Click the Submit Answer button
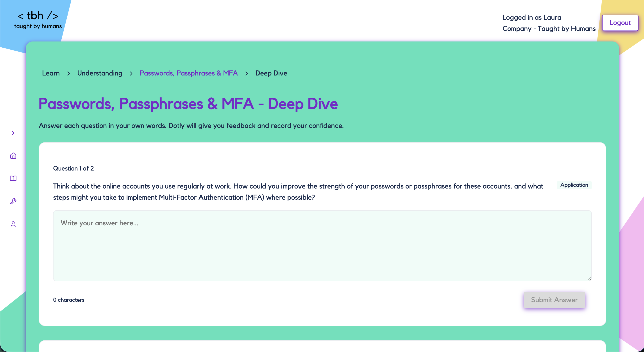The image size is (644, 352). (554, 300)
